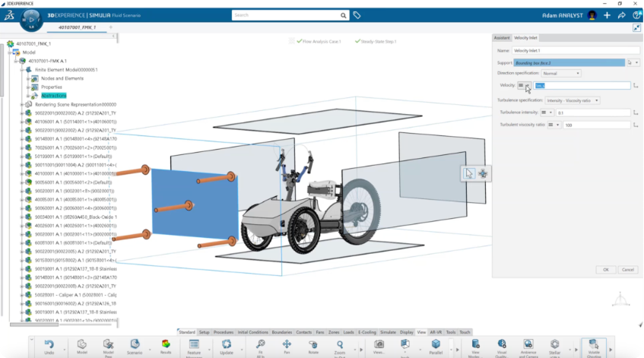This screenshot has height=358, width=644.
Task: Switch to the Assistant tab
Action: (x=502, y=38)
